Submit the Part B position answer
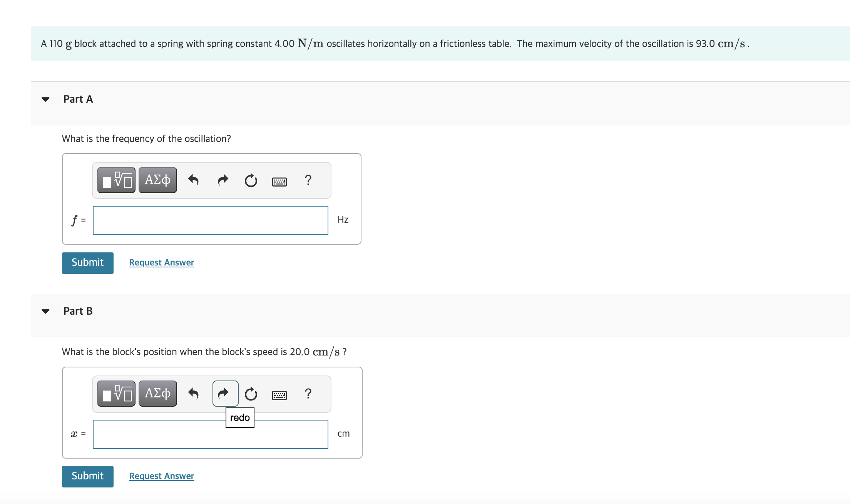This screenshot has height=504, width=850. [88, 476]
